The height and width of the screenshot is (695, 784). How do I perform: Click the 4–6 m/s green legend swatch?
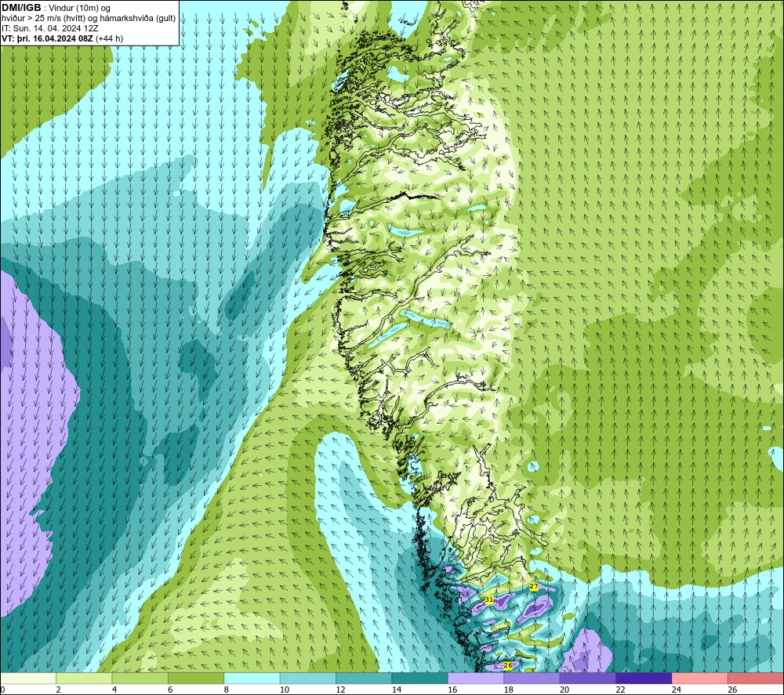pyautogui.click(x=140, y=678)
